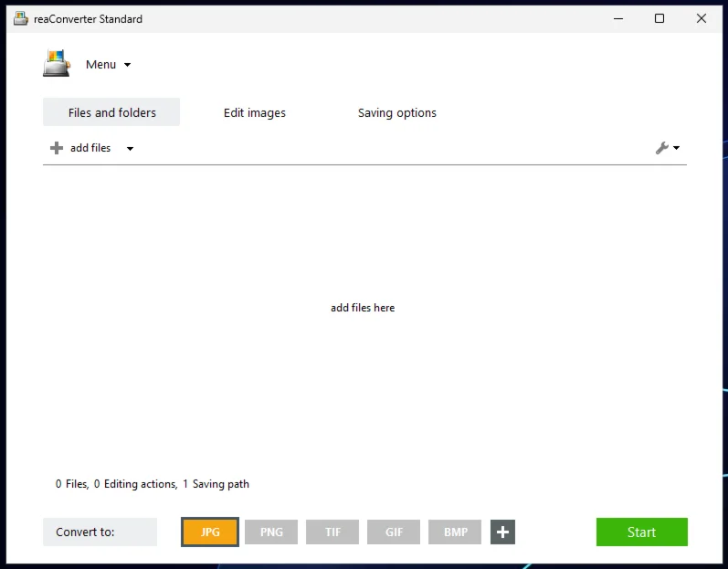Click the '0 Files' status text
The height and width of the screenshot is (569, 728).
[72, 484]
